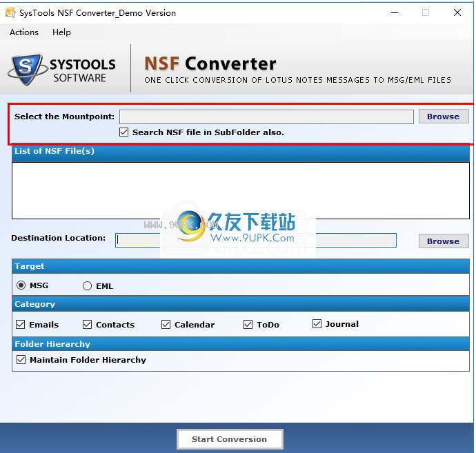This screenshot has width=476, height=453.
Task: Select the EML target radio button
Action: pyautogui.click(x=87, y=286)
